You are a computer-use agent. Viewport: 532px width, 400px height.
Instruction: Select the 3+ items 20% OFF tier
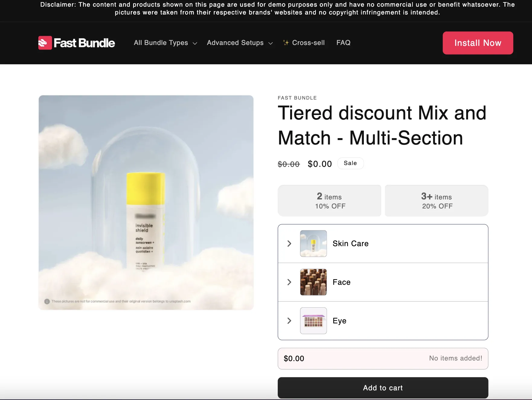point(436,200)
